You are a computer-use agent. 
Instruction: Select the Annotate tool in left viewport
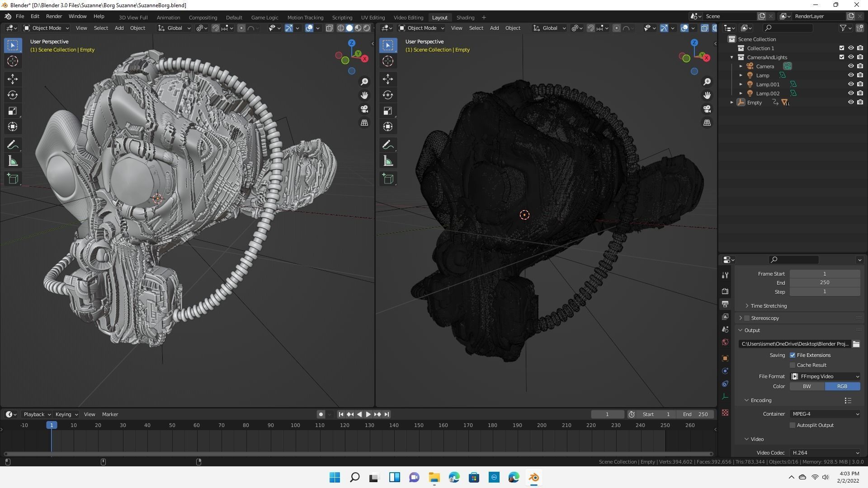click(13, 145)
